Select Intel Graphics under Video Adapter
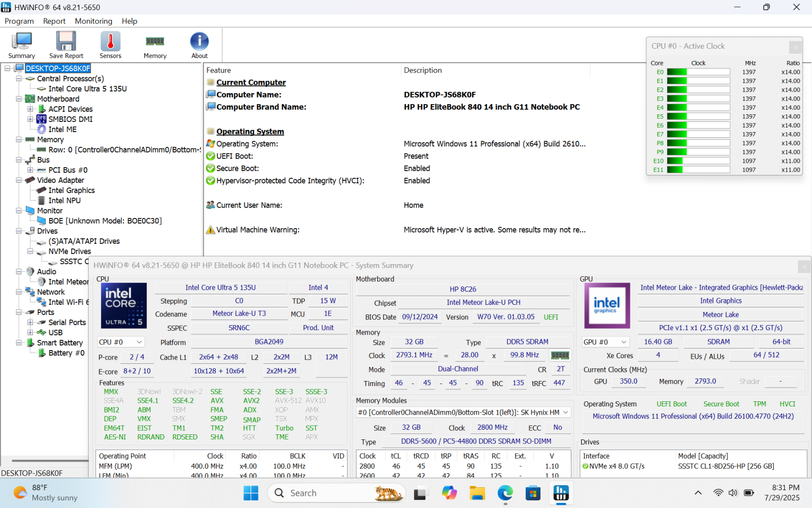 click(x=72, y=190)
